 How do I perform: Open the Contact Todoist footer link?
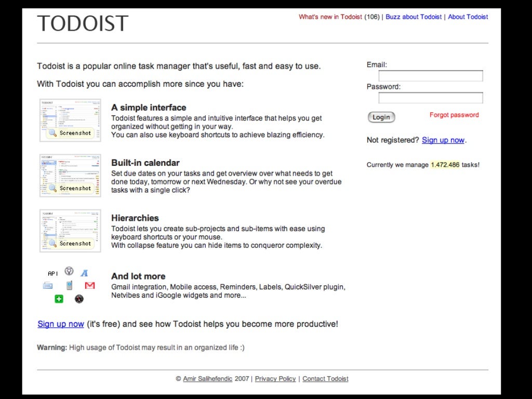click(x=325, y=379)
